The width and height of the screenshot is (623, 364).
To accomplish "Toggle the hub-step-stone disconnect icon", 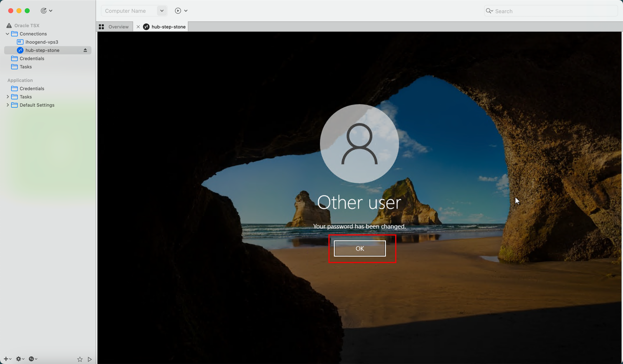I will 85,50.
